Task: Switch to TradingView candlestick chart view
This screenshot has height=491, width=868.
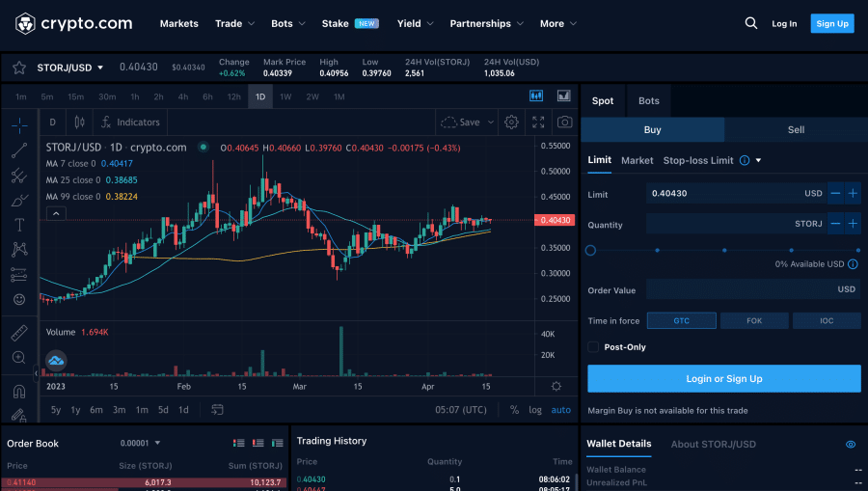Action: [536, 95]
